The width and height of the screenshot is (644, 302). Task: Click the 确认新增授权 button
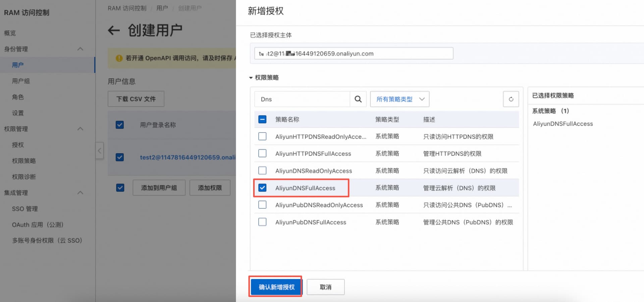(x=276, y=287)
